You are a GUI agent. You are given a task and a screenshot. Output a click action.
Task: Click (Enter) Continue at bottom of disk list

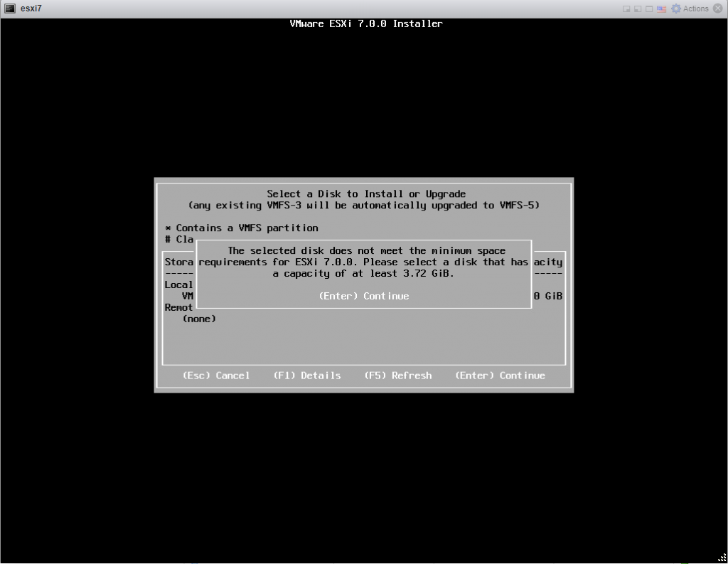click(x=500, y=376)
